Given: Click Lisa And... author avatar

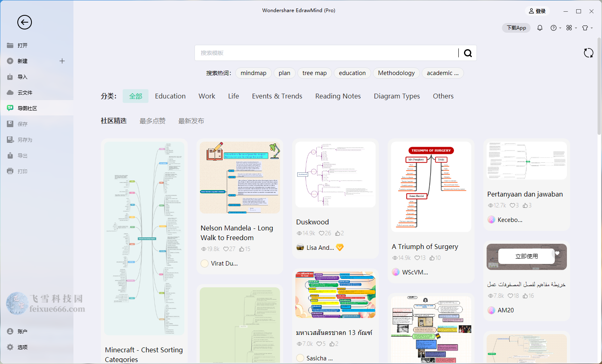Looking at the screenshot, I should 300,247.
